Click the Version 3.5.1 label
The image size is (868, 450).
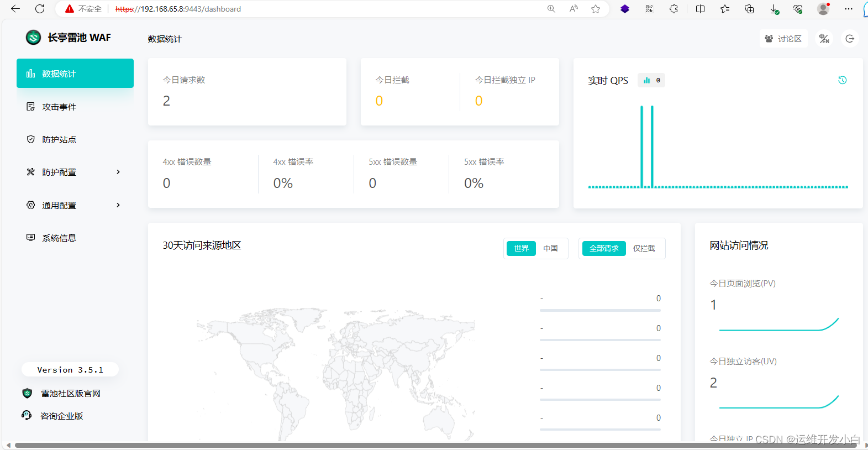[70, 370]
